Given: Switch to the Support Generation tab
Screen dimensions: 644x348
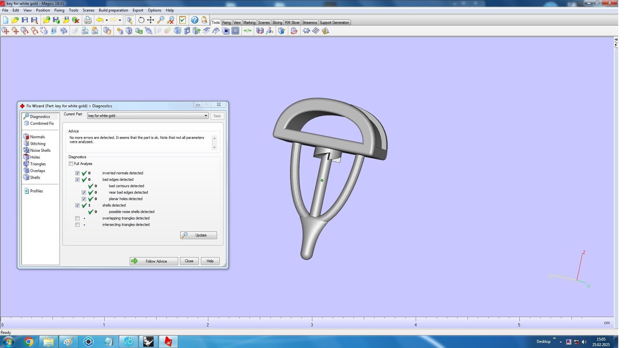Looking at the screenshot, I should coord(334,23).
